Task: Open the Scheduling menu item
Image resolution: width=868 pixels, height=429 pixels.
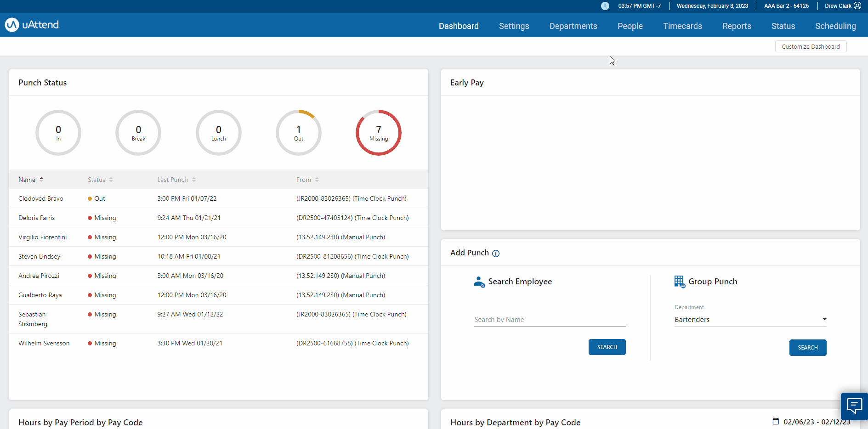Action: pos(835,26)
